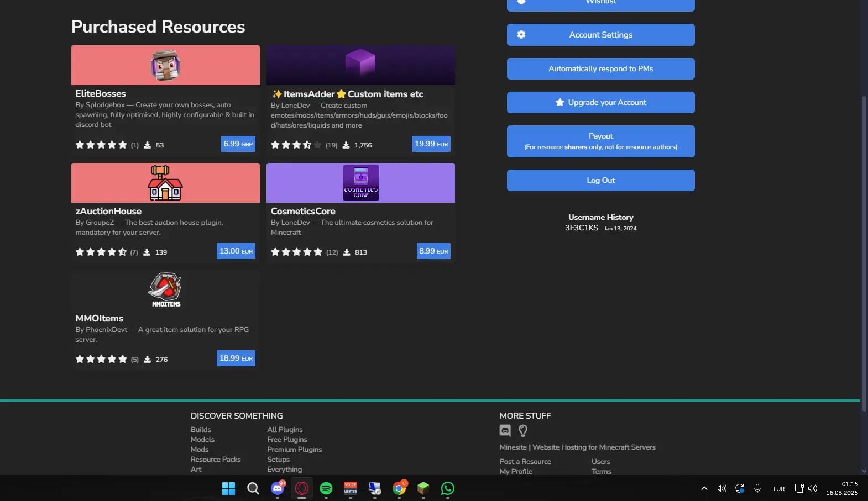Click the 6.99 GBP price tag

pyautogui.click(x=238, y=144)
